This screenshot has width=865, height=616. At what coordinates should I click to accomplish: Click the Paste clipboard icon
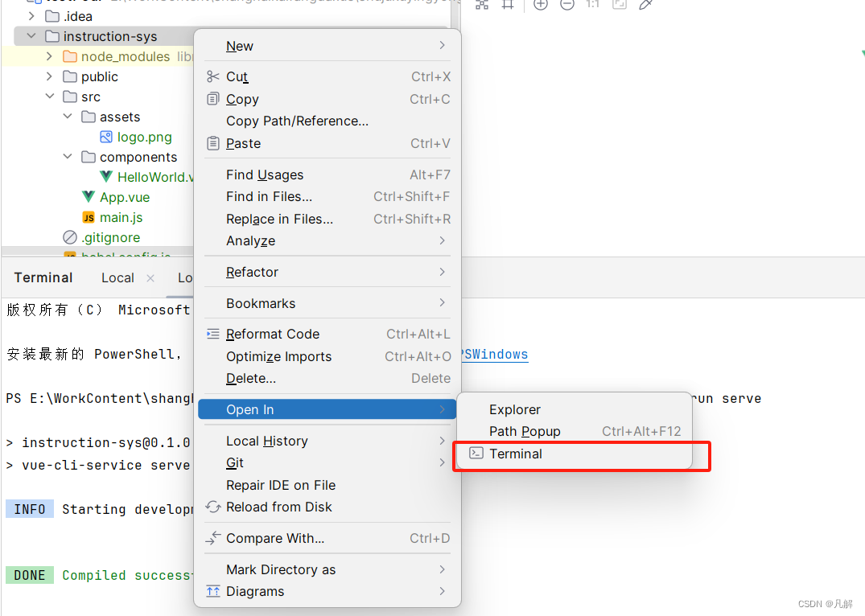(213, 143)
